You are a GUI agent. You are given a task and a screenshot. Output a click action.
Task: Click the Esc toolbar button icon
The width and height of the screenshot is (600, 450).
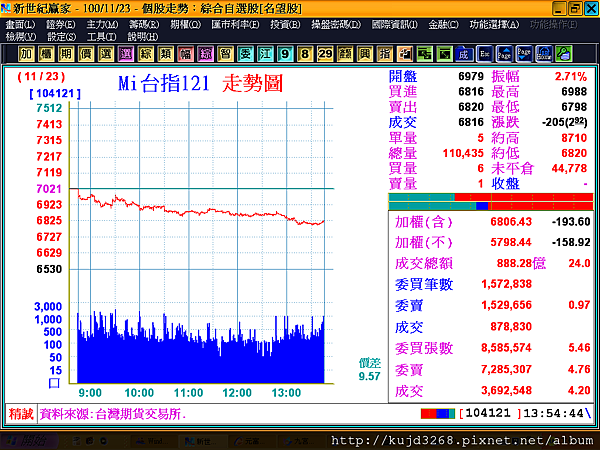point(484,54)
